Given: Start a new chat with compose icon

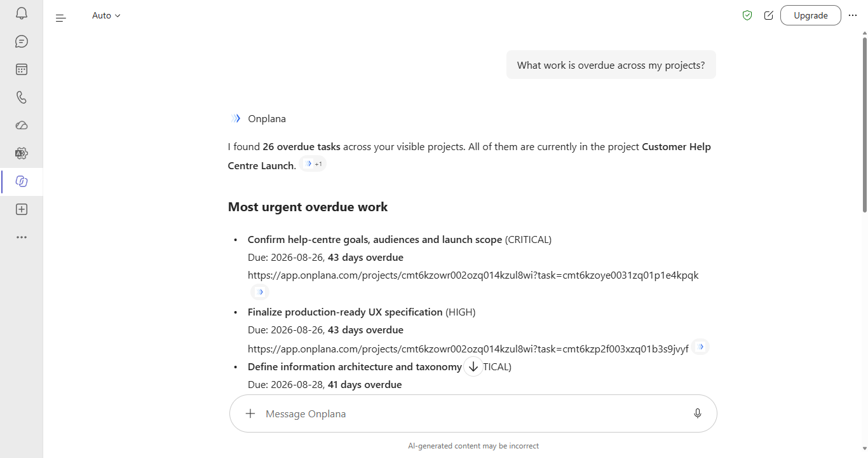Looking at the screenshot, I should point(769,15).
